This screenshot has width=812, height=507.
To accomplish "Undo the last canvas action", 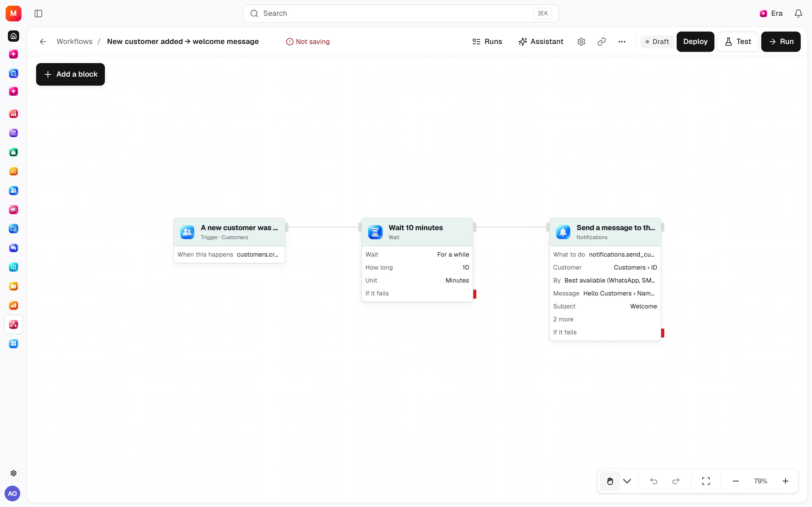I will pos(653,481).
